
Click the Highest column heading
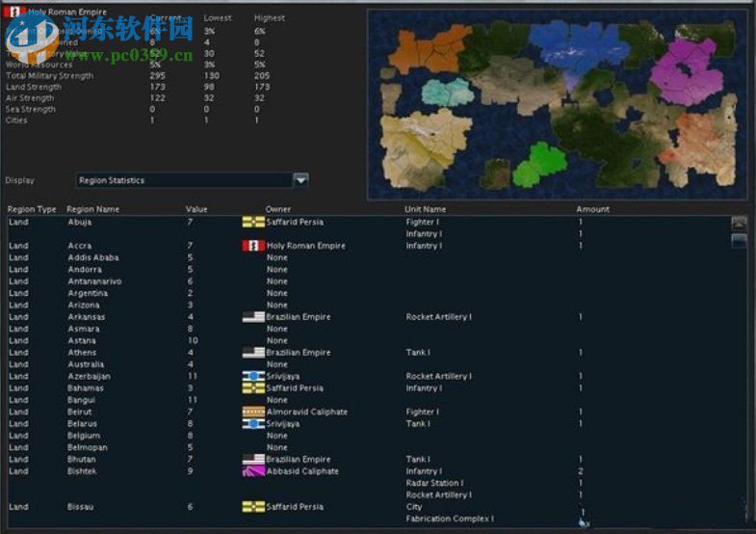coord(270,18)
